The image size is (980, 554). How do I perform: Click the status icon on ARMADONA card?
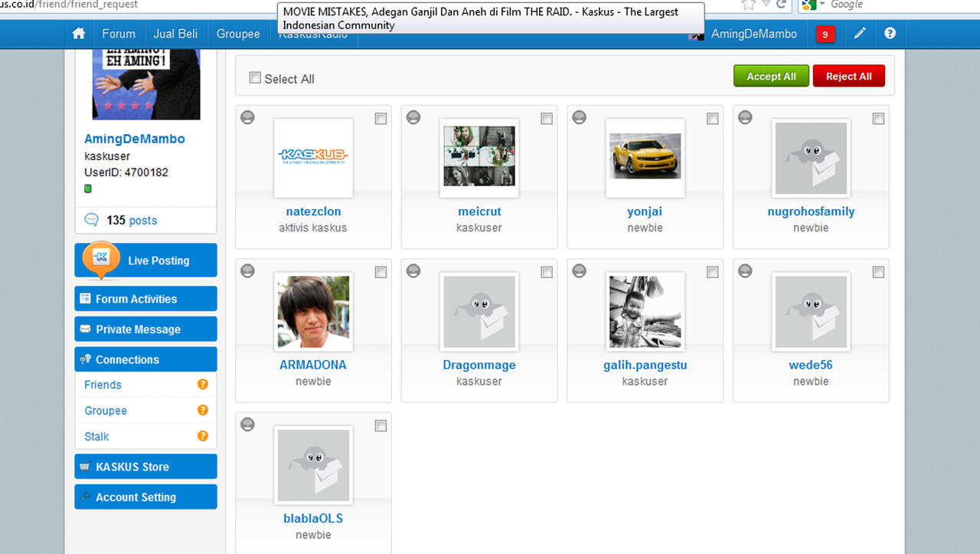247,270
